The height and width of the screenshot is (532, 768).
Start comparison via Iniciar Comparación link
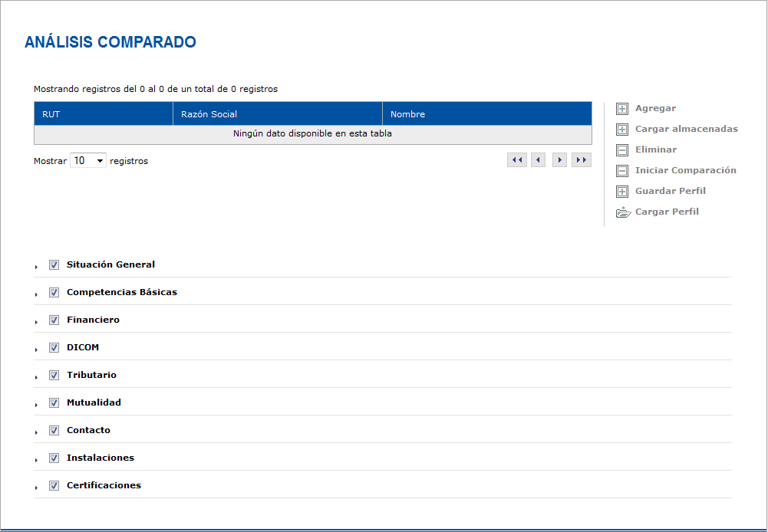[x=686, y=170]
